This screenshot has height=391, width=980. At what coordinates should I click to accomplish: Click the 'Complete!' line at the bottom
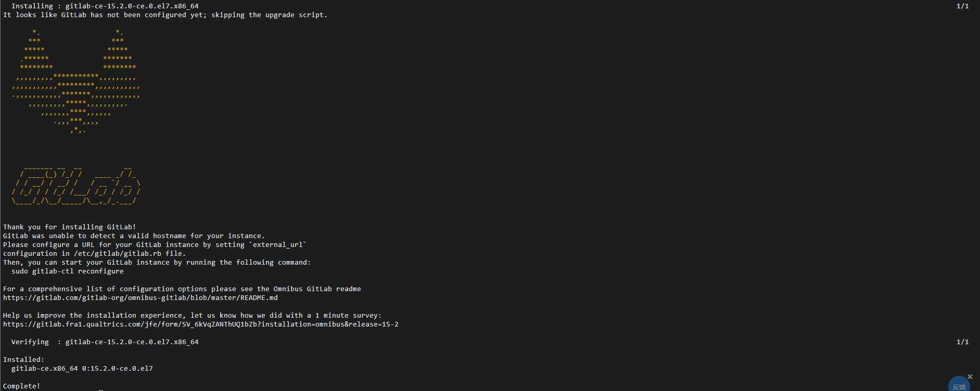(22, 386)
